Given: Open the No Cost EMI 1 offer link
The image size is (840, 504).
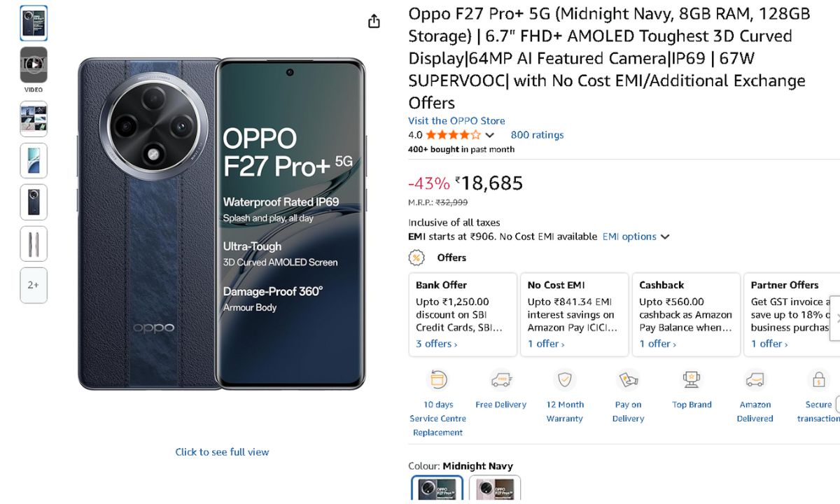Looking at the screenshot, I should pos(545,344).
